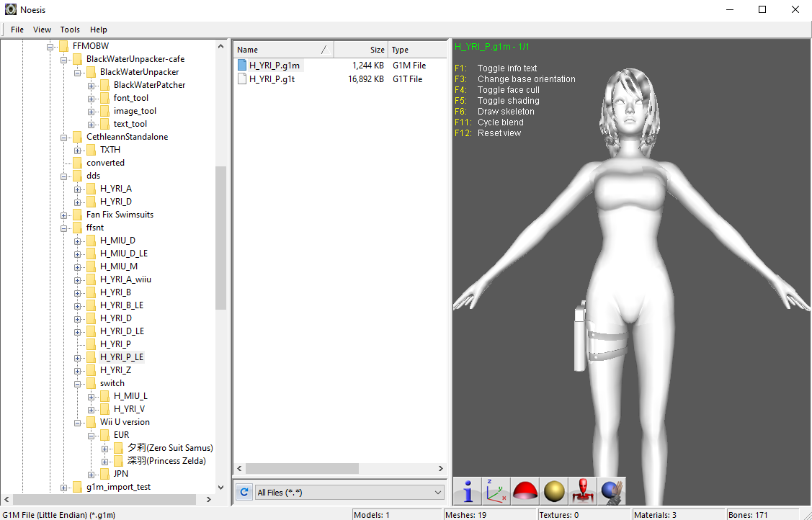Expand the TXTH folder node
Image resolution: width=812 pixels, height=520 pixels.
[x=78, y=150]
